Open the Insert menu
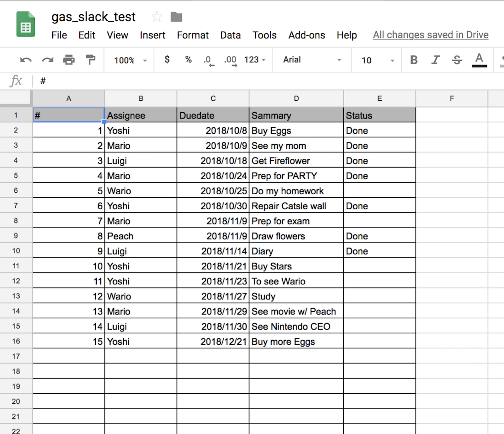Viewport: 504px width, 434px height. [153, 35]
